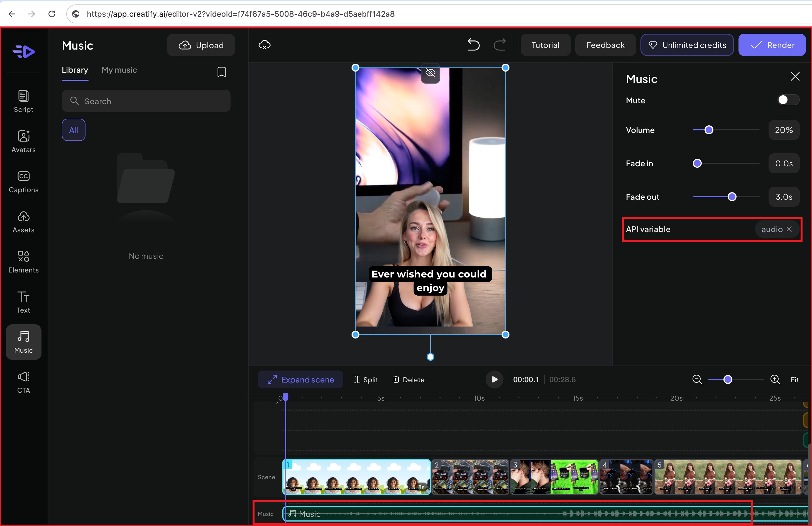Adjust the Fade out slider
The image size is (812, 526).
click(732, 197)
